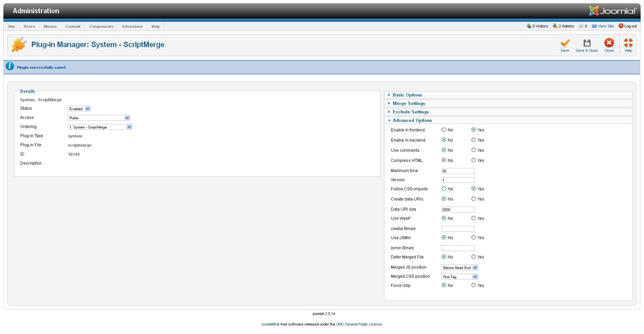Set Follow CSS-imports to No
The height and width of the screenshot is (334, 644).
(x=444, y=189)
